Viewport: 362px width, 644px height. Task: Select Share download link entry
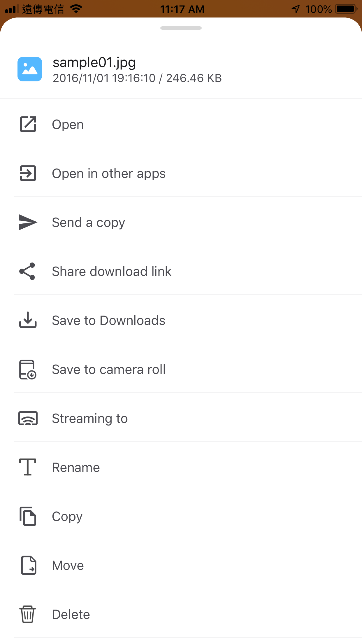112,272
